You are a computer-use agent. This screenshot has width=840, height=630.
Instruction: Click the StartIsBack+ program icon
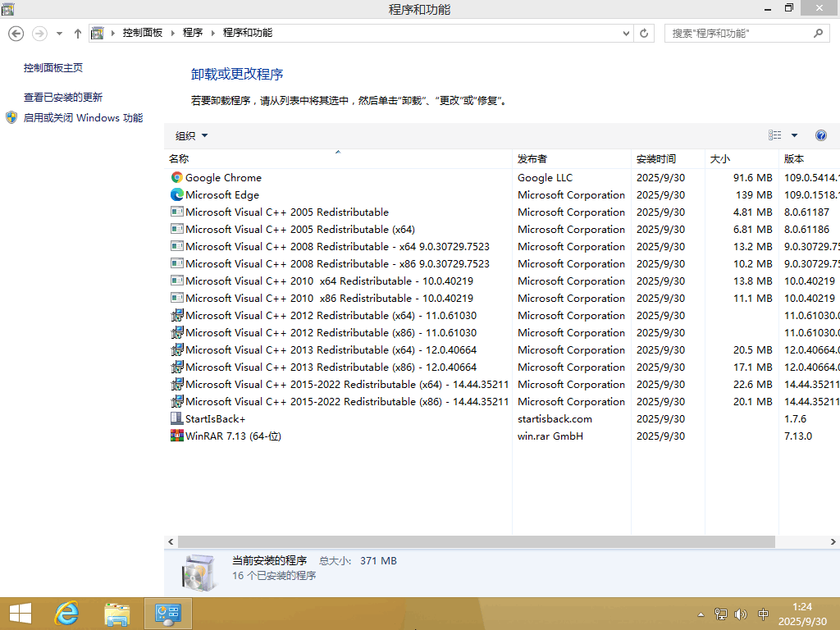[x=176, y=418]
